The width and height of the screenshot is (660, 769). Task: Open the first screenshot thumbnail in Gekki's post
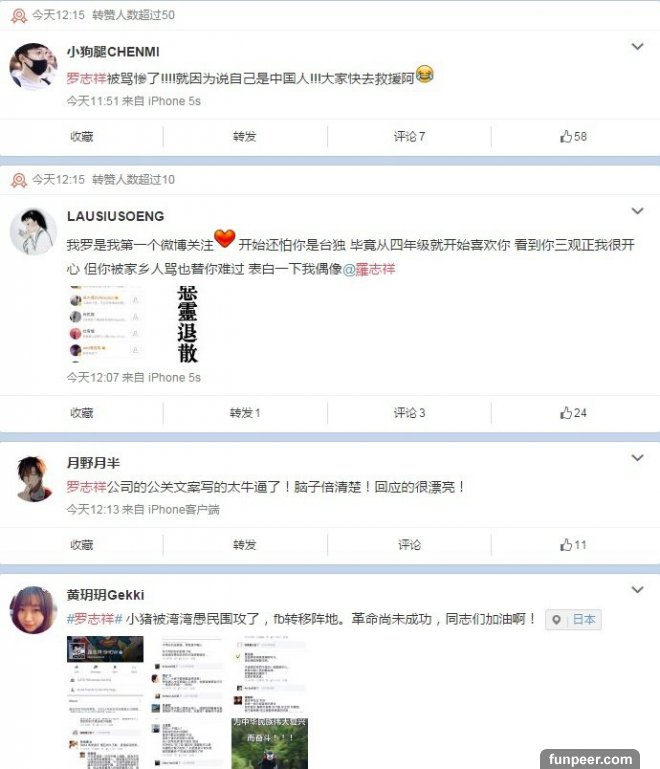(105, 702)
